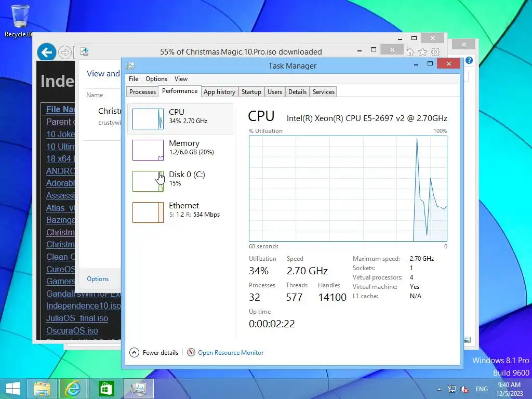Click the Up time value 0:00:02:22

272,324
